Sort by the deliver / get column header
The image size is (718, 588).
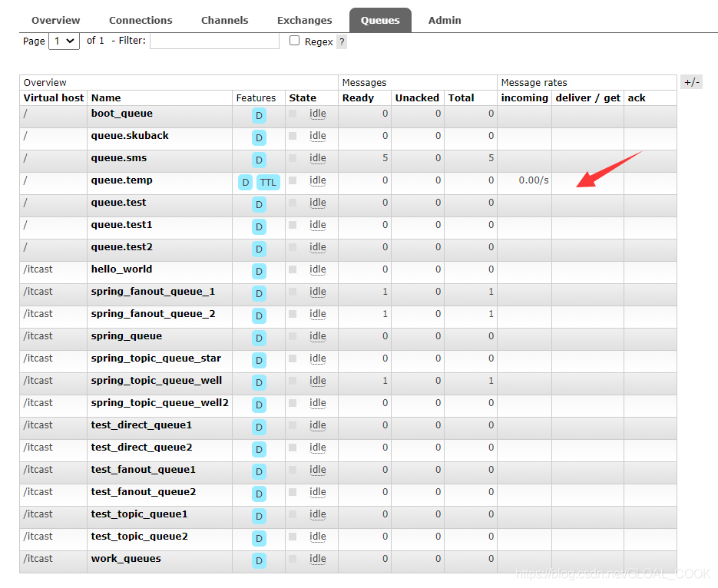[588, 98]
